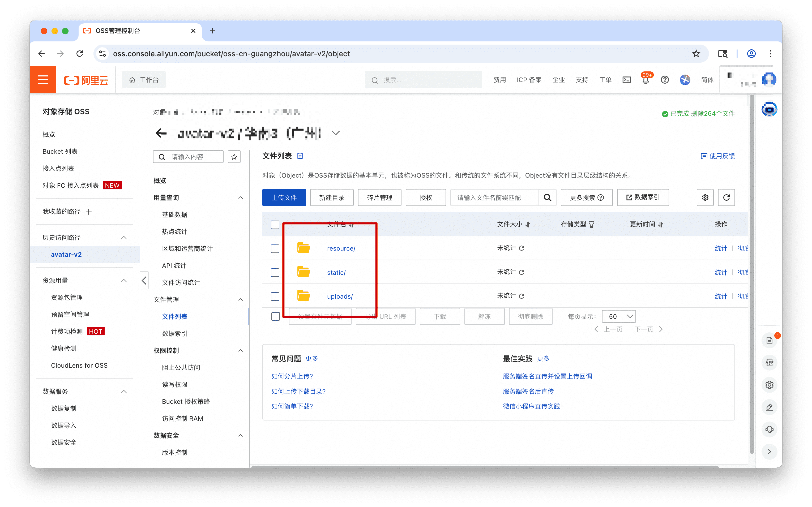Image resolution: width=812 pixels, height=507 pixels.
Task: Open file list column settings gear
Action: [x=705, y=197]
